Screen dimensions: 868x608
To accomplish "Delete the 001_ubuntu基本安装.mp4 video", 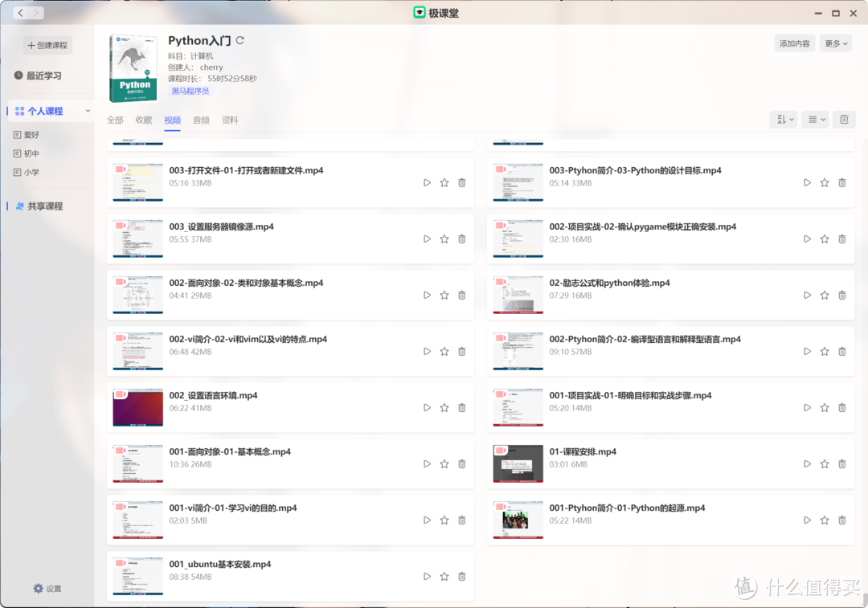I will click(461, 576).
